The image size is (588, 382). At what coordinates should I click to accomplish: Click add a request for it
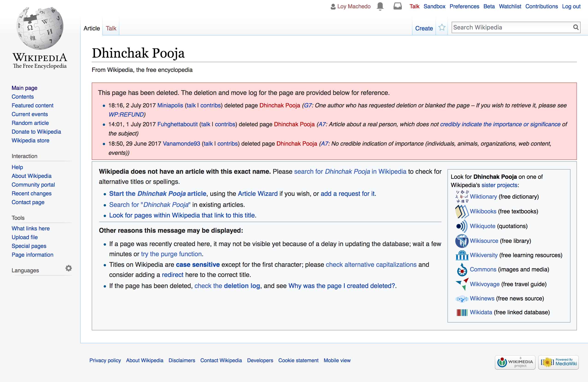tap(348, 194)
